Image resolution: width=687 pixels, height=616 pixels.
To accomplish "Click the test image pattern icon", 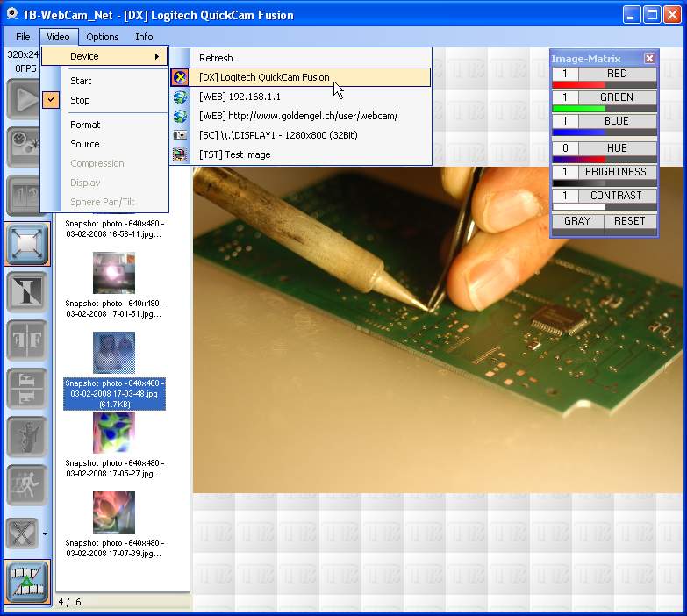I will pos(180,154).
